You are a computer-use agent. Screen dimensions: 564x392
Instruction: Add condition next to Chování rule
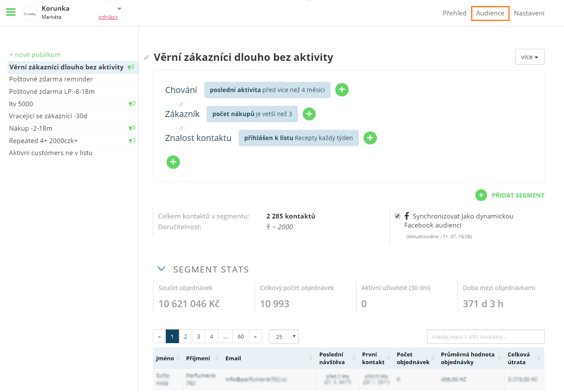[342, 90]
